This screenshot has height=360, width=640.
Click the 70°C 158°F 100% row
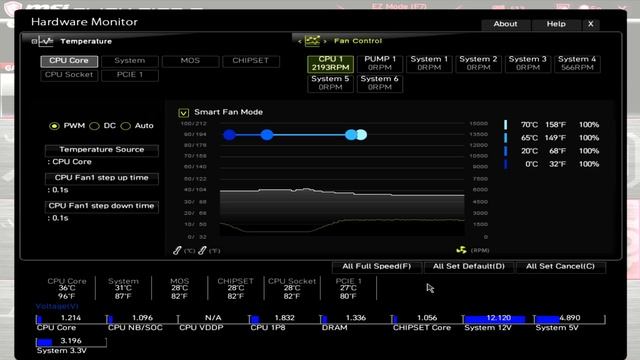(x=552, y=125)
